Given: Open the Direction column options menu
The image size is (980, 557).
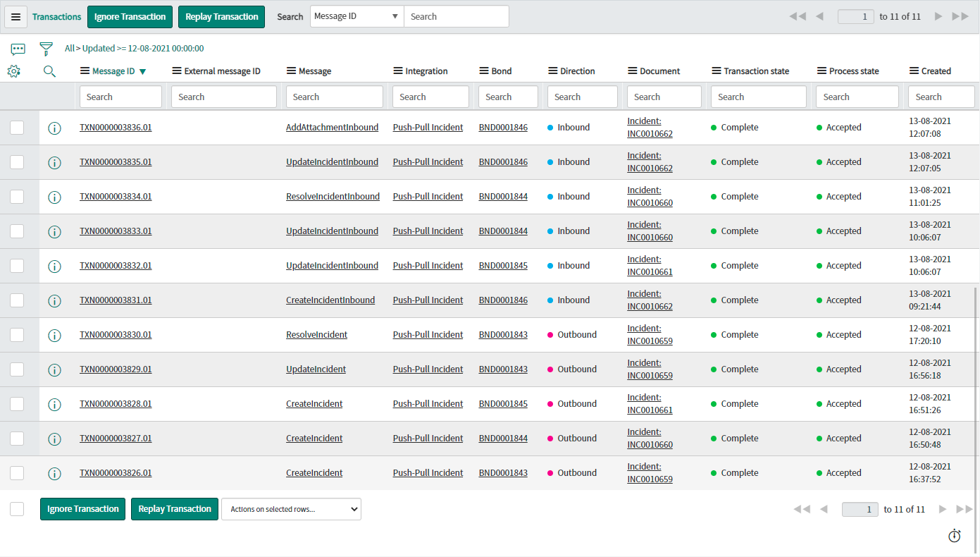Looking at the screenshot, I should click(553, 71).
